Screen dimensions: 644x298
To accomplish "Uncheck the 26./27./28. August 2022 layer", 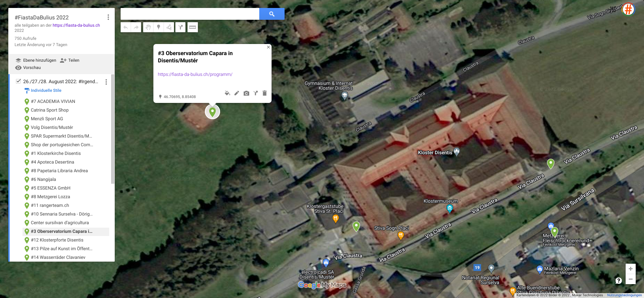I will [18, 81].
